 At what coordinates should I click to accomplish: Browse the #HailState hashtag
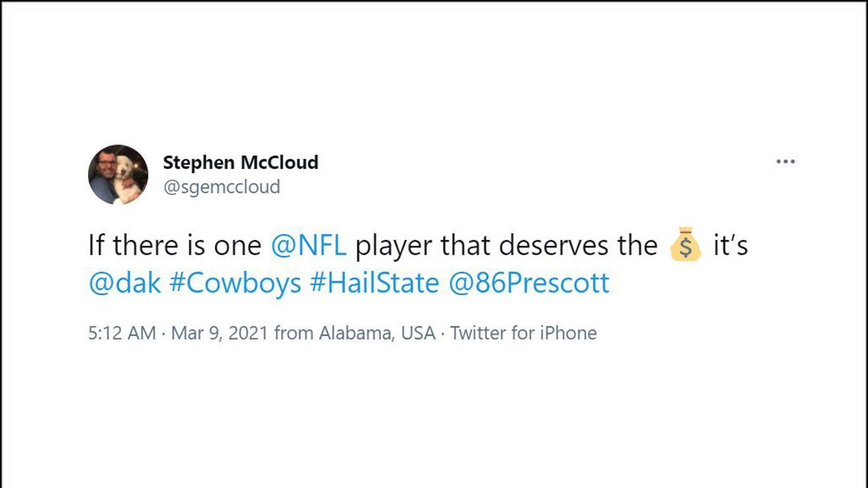(x=374, y=283)
